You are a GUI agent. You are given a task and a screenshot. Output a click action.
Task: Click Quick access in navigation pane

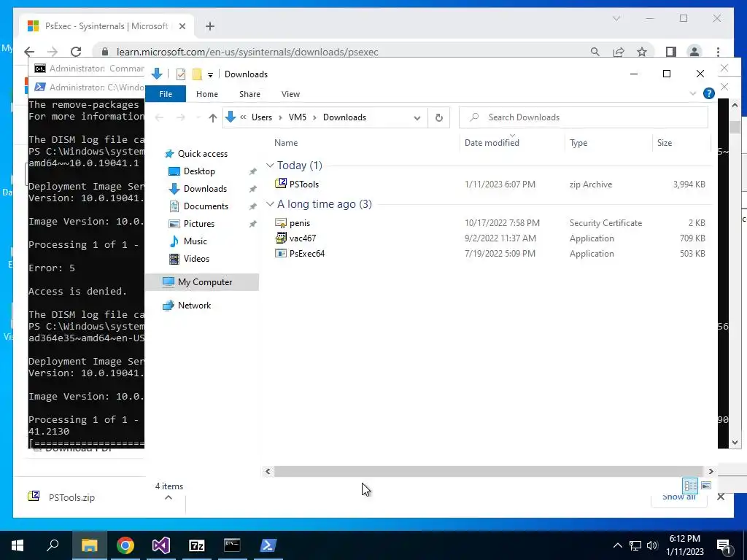pos(203,154)
